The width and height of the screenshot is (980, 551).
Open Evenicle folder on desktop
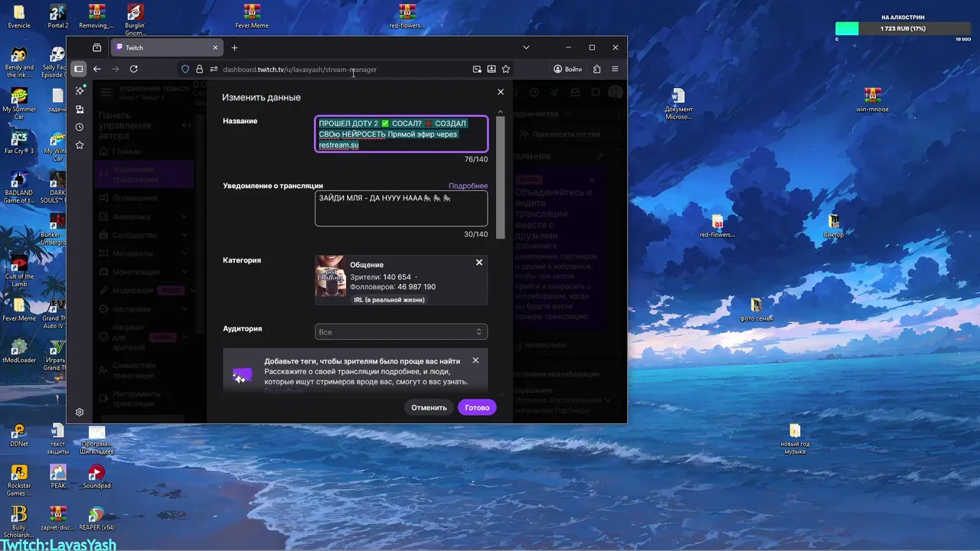[19, 16]
